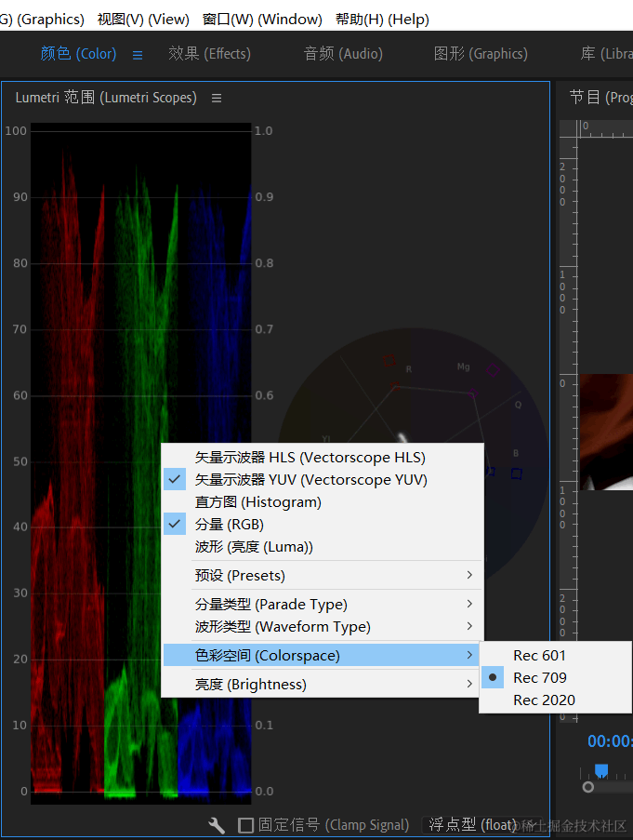Screen dimensions: 633x840
Task: Click the Program monitor video preview
Action: [606, 432]
